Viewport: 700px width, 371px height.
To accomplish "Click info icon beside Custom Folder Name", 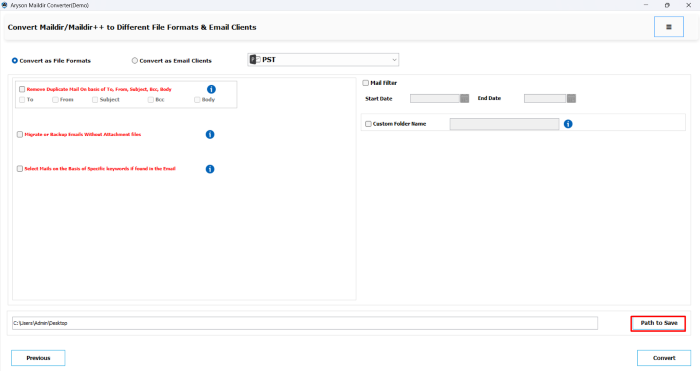I will (x=568, y=124).
